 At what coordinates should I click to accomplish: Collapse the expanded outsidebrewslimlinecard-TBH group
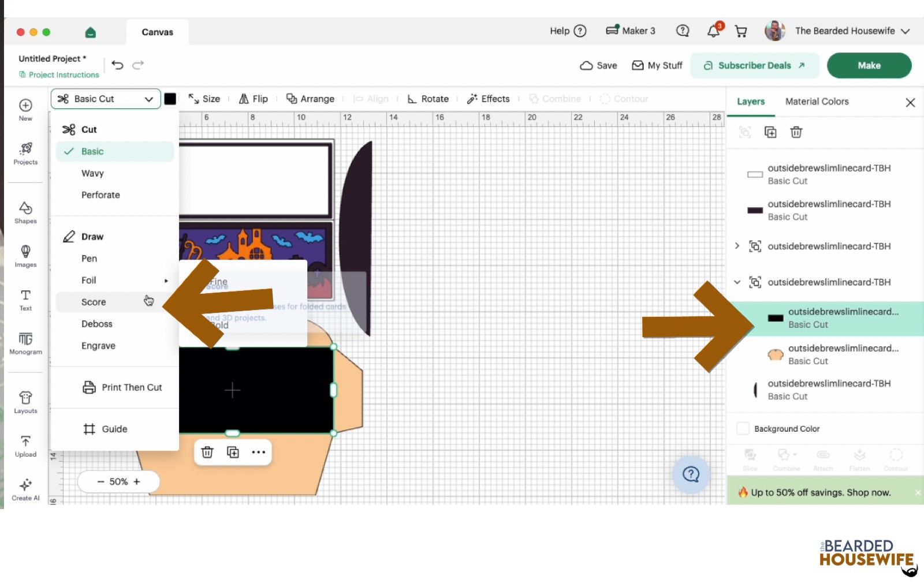coord(737,282)
